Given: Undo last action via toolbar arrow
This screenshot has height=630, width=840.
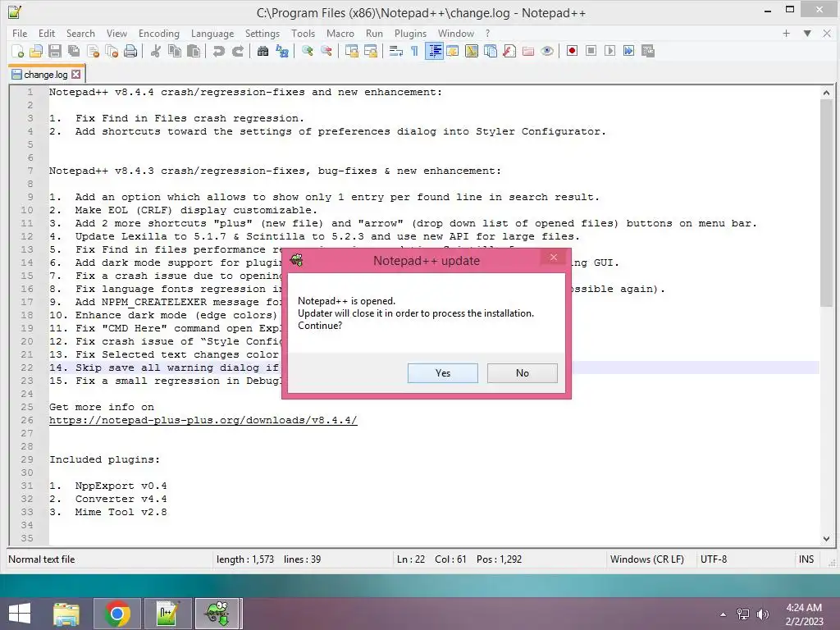Looking at the screenshot, I should (218, 51).
